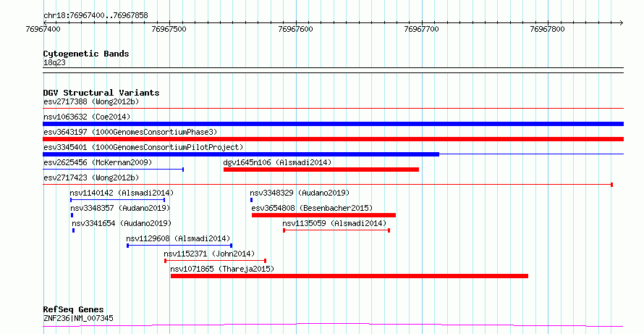Select the nsv1129608 blue interval line
This screenshot has width=644, height=334.
(x=179, y=246)
